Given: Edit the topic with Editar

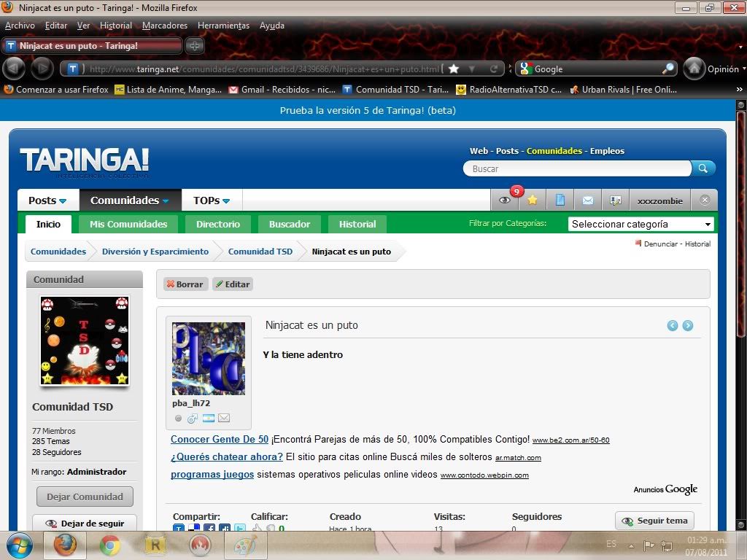Looking at the screenshot, I should click(233, 284).
